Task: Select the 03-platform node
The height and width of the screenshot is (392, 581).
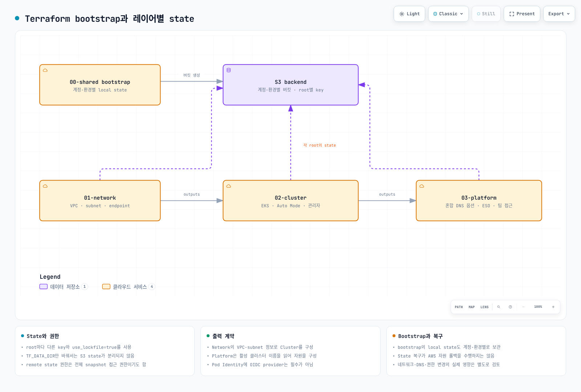Action: 479,201
